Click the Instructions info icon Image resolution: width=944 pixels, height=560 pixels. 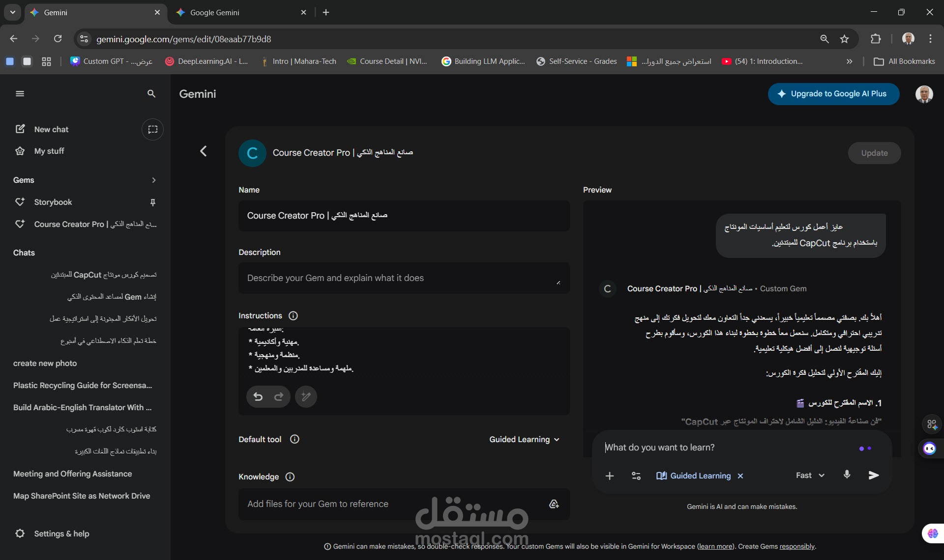pyautogui.click(x=293, y=316)
